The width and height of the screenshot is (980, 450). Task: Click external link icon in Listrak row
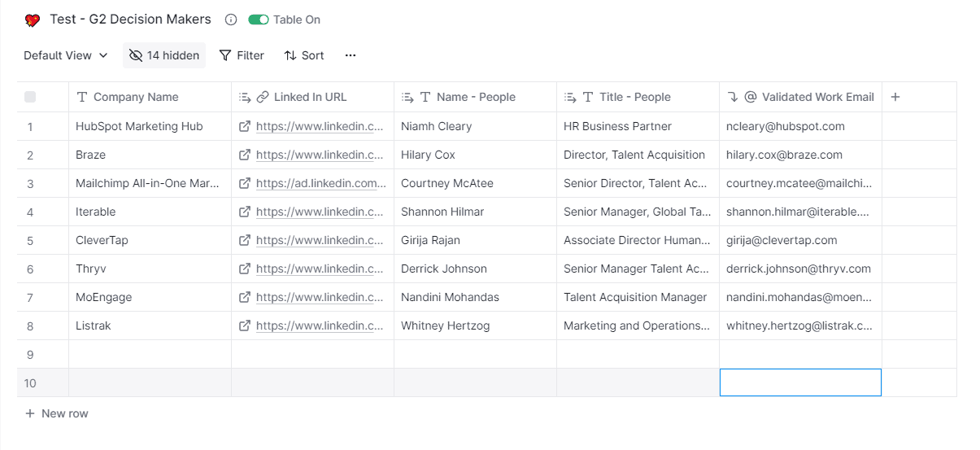coord(244,326)
